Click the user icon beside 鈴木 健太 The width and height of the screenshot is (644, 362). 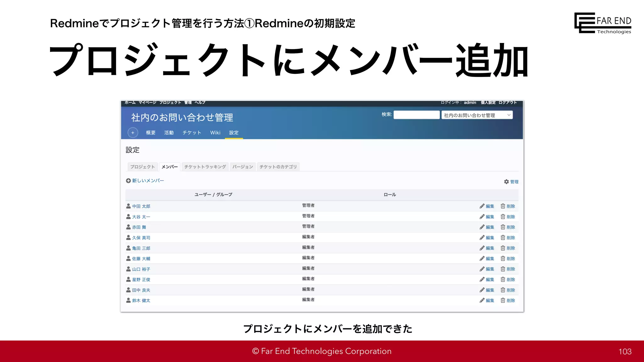point(128,300)
